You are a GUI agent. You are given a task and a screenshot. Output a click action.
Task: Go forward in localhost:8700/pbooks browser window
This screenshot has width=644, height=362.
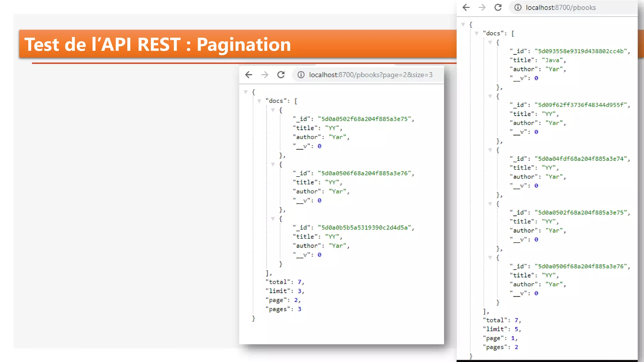[482, 8]
